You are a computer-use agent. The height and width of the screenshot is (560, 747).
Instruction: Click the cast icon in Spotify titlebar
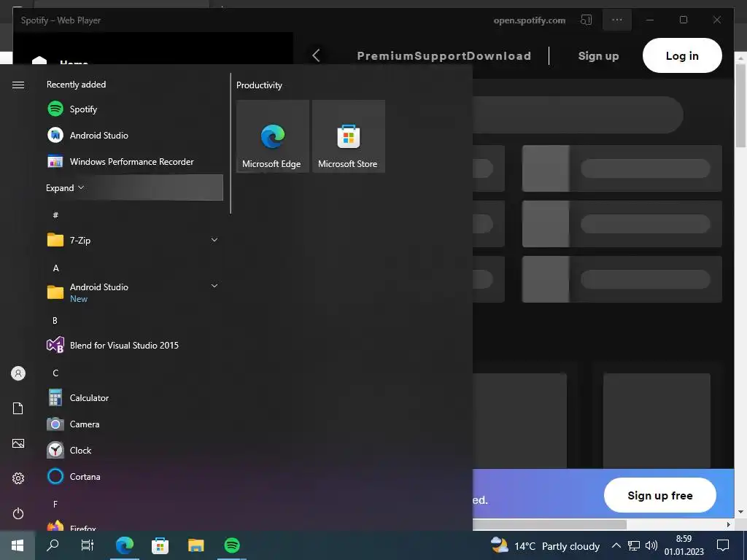click(586, 20)
